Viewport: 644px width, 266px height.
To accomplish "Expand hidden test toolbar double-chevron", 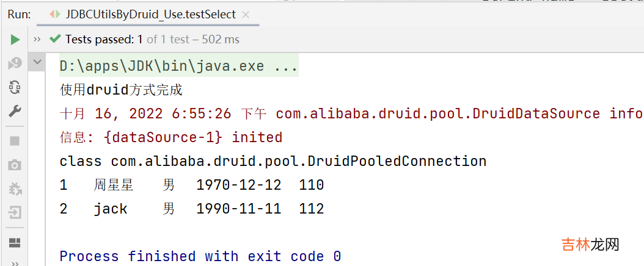I will click(x=37, y=40).
